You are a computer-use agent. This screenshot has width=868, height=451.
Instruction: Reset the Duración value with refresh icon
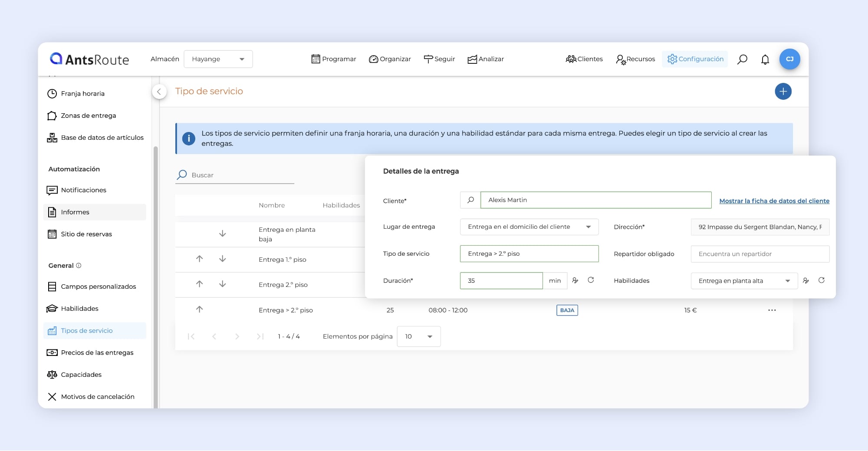click(591, 280)
